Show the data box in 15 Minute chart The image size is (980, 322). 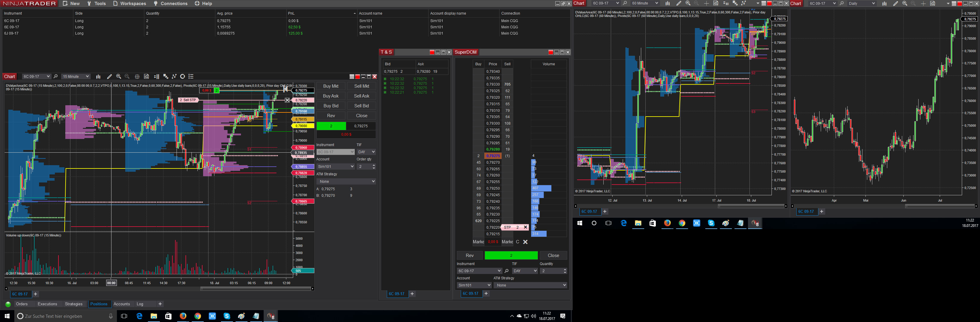click(146, 76)
